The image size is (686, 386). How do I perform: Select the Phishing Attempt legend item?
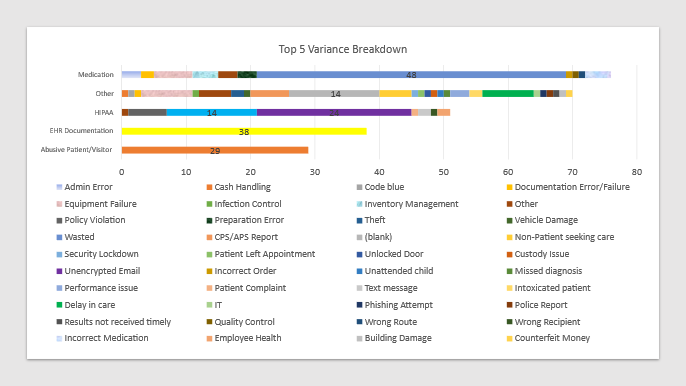pos(395,305)
